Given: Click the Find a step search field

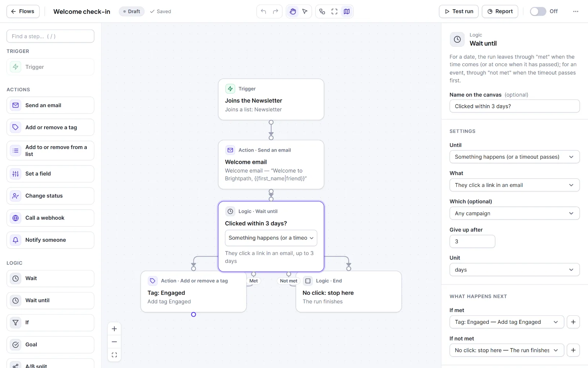Looking at the screenshot, I should 50,36.
